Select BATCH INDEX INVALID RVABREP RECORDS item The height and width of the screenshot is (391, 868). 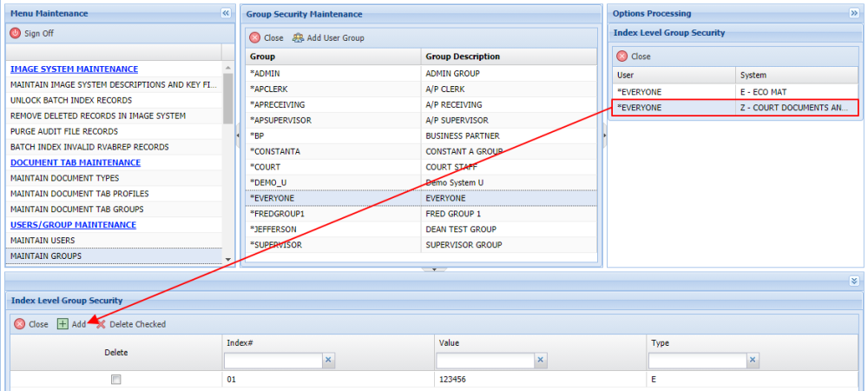(114, 147)
